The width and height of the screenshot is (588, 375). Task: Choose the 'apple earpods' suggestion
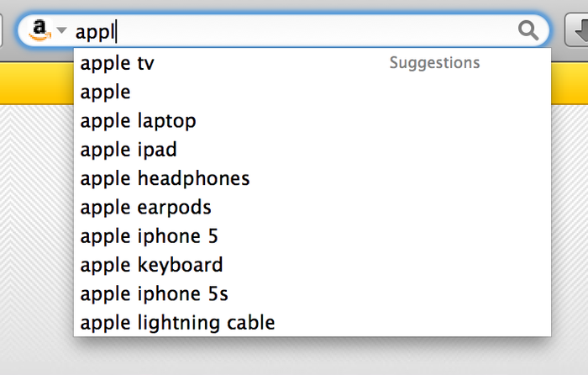312,207
